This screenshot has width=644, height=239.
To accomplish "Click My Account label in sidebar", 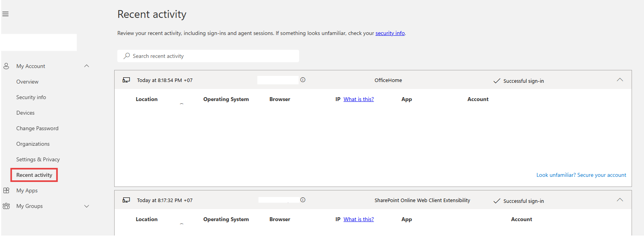I will click(x=31, y=66).
